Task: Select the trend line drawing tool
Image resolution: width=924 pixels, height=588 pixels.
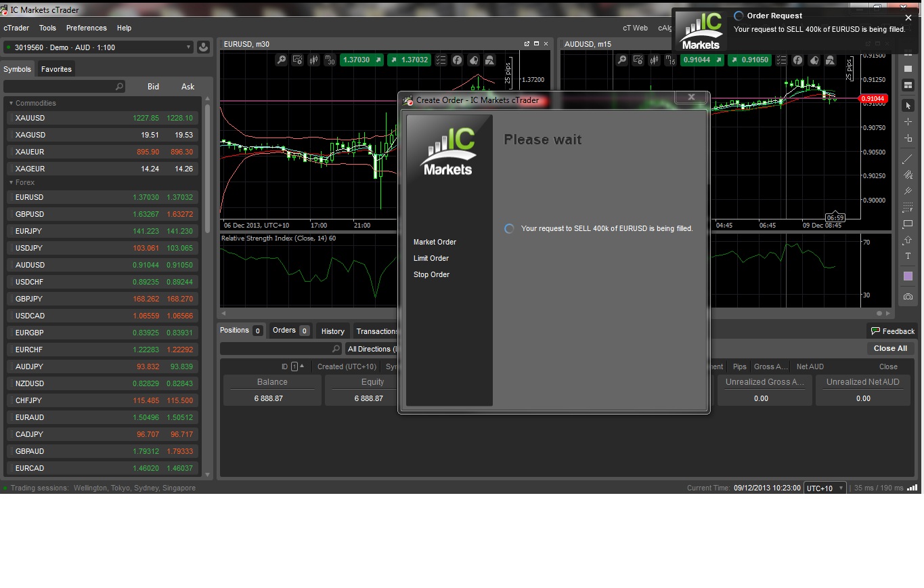Action: click(x=908, y=159)
